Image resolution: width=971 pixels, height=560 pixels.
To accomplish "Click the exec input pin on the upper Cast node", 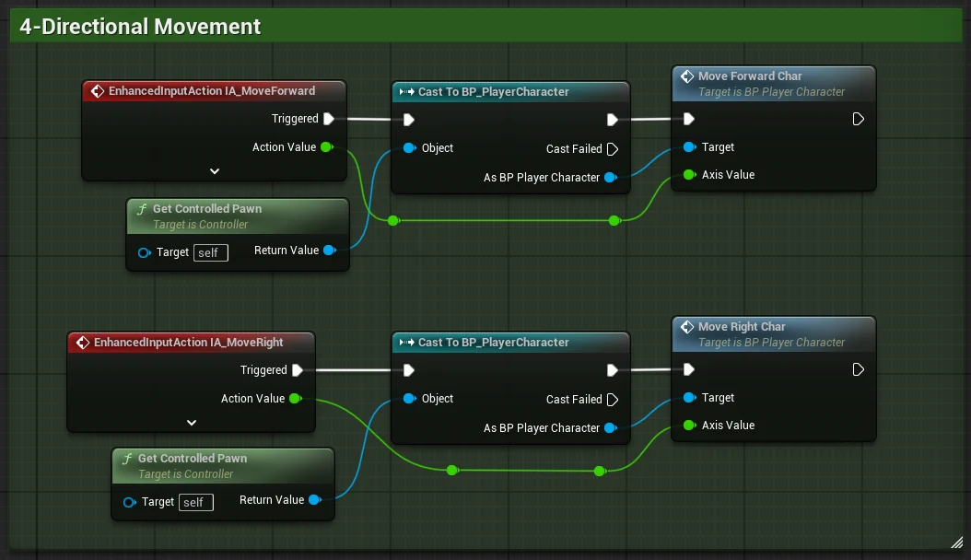I will [409, 120].
